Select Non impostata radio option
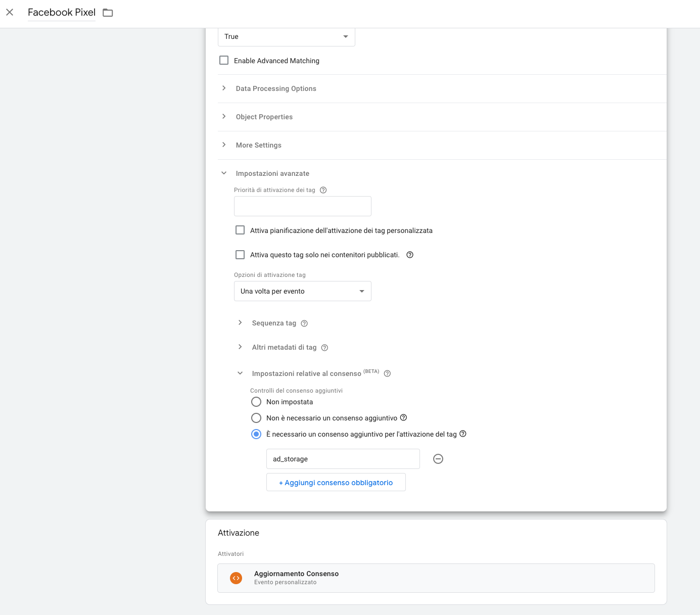Screen dimensions: 700x615 coord(256,402)
